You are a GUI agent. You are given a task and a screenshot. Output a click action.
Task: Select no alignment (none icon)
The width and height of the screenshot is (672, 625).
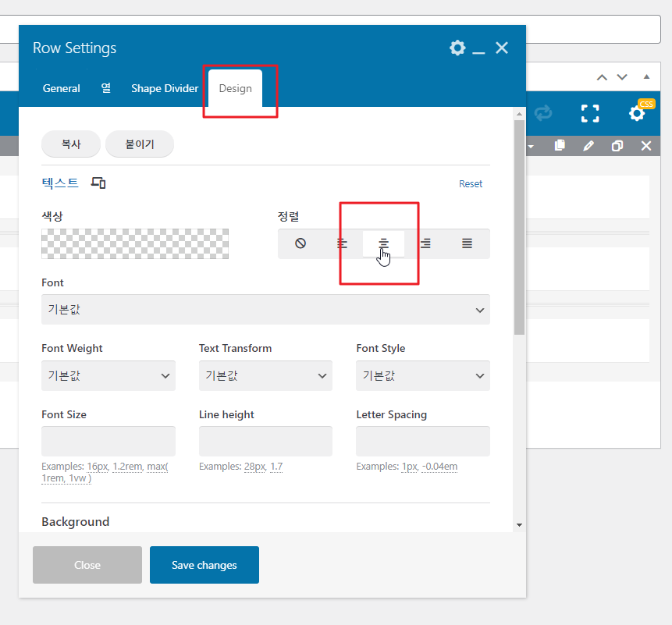click(300, 243)
